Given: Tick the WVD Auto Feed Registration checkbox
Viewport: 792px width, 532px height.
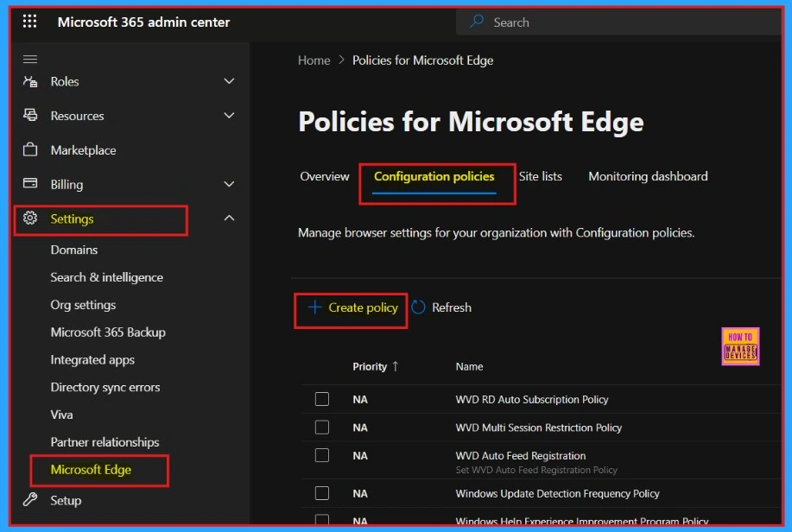Looking at the screenshot, I should pos(322,455).
